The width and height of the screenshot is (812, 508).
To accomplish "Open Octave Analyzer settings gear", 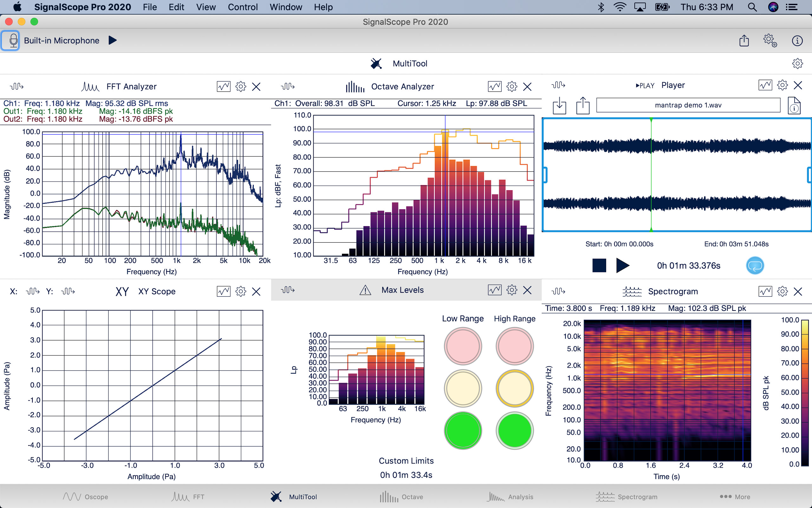I will point(512,87).
